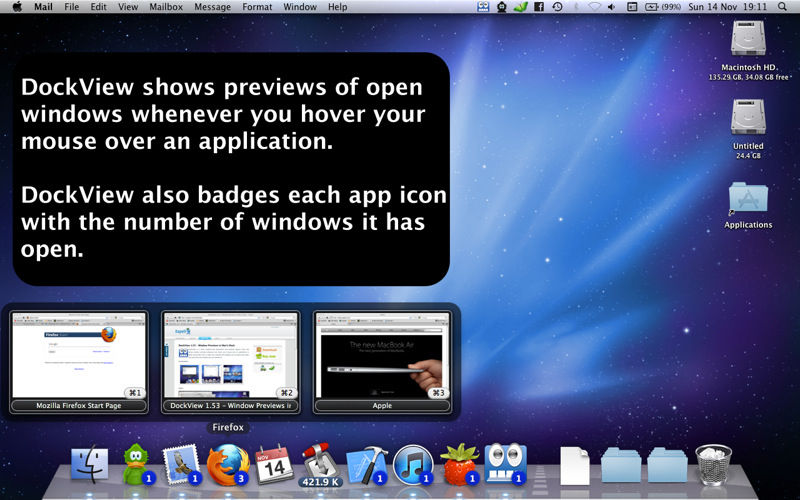Image resolution: width=800 pixels, height=500 pixels.
Task: Open the Window menu
Action: coord(300,7)
